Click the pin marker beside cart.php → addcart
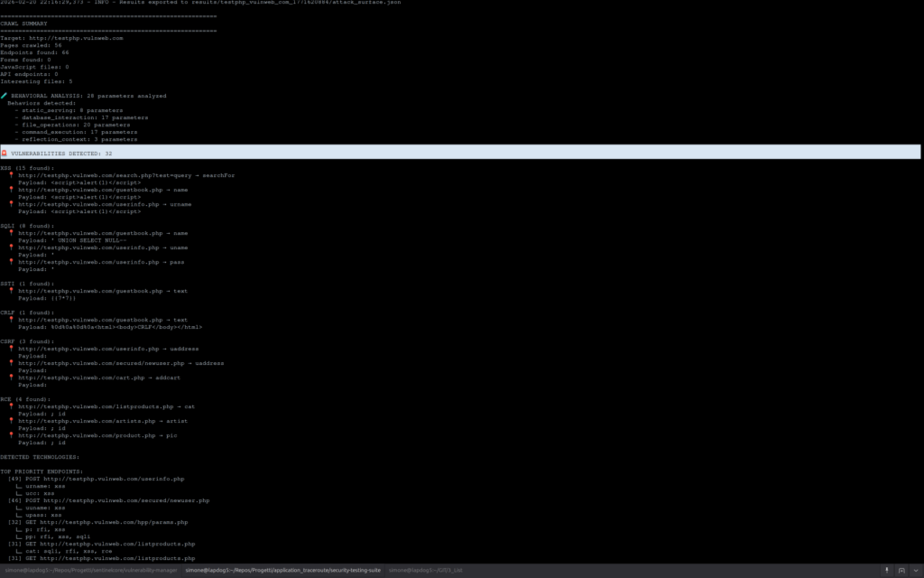Viewport: 924px width, 578px height. 11,378
